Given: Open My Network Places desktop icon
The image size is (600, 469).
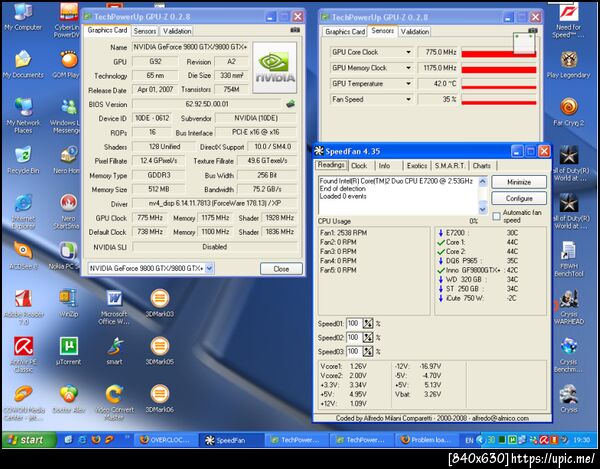Looking at the screenshot, I should pyautogui.click(x=23, y=115).
